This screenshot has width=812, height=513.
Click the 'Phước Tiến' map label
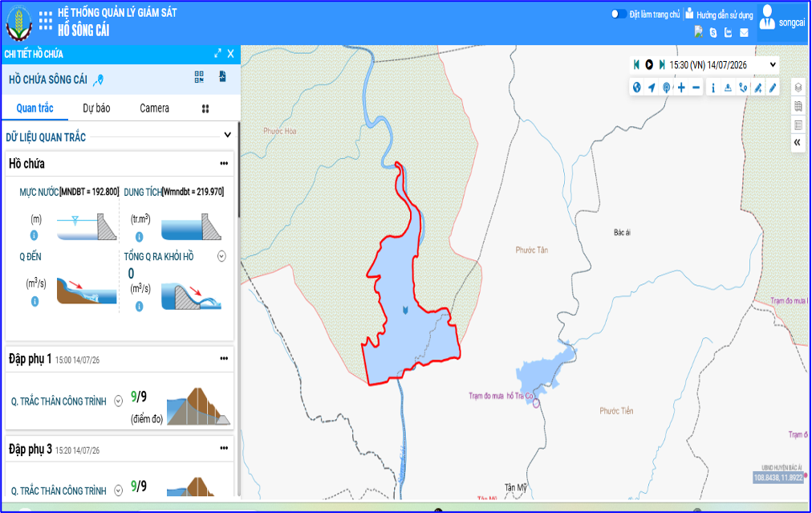[616, 411]
